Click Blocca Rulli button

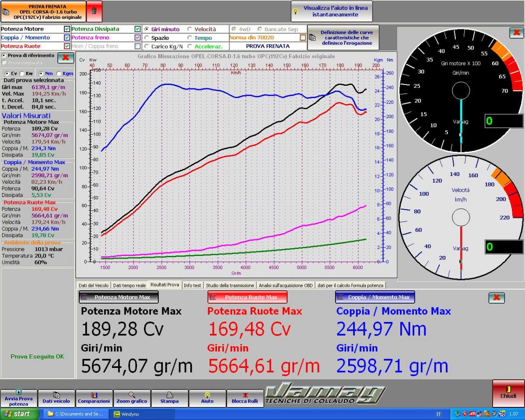tap(245, 398)
